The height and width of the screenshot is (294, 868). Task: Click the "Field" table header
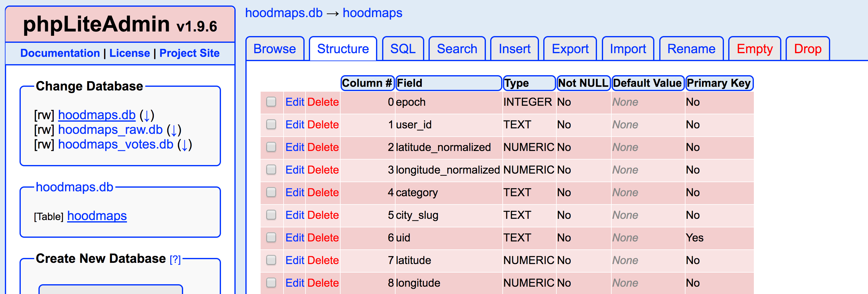(449, 83)
